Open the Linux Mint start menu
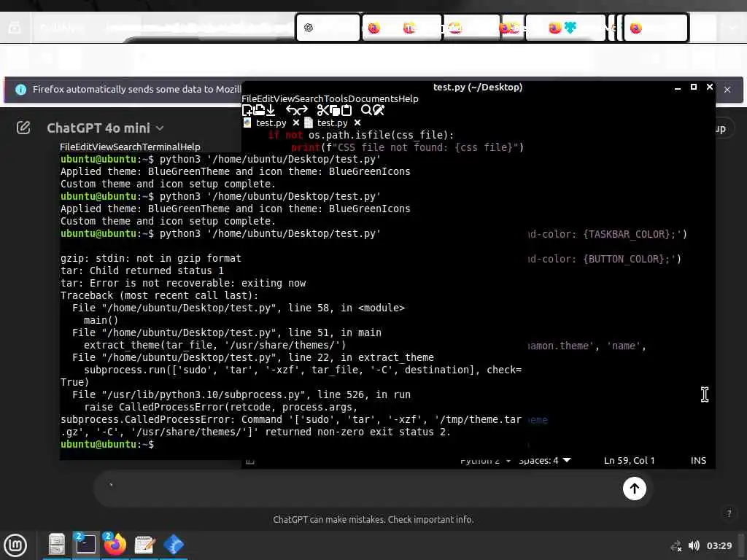747x560 pixels. pyautogui.click(x=15, y=545)
